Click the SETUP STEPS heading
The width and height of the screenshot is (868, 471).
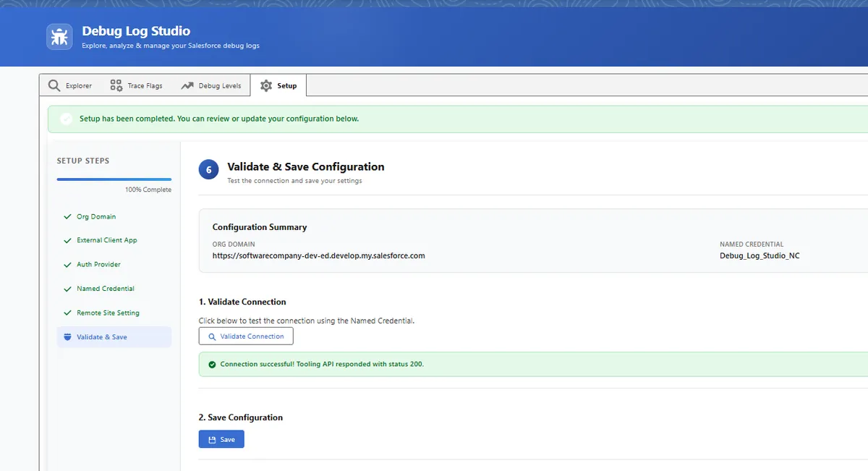(83, 161)
